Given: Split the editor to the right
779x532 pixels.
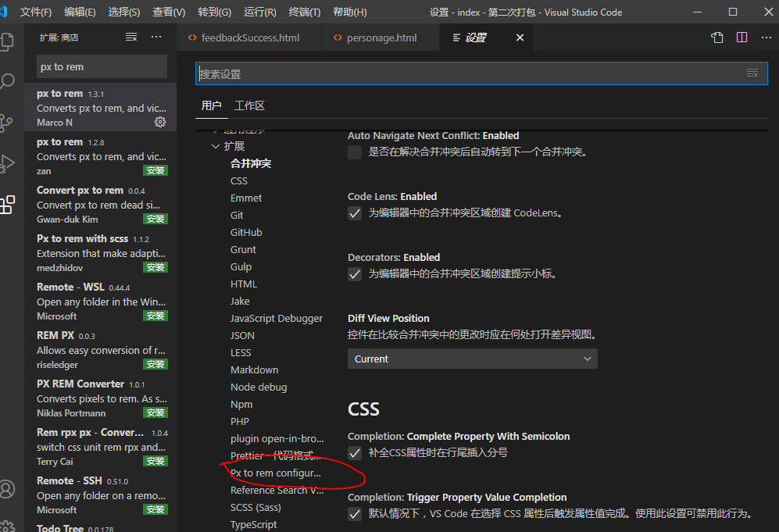Looking at the screenshot, I should 741,37.
